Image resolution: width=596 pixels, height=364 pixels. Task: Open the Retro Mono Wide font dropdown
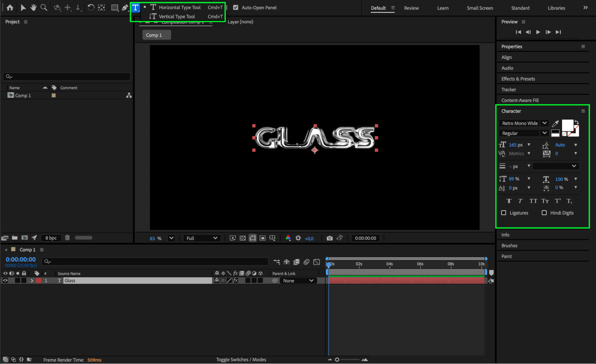point(544,123)
